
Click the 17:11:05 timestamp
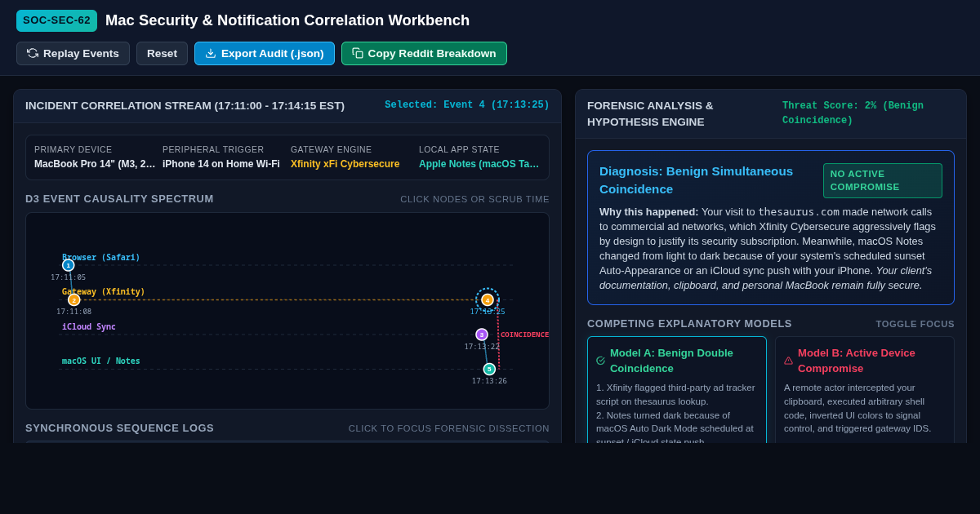[x=69, y=277]
